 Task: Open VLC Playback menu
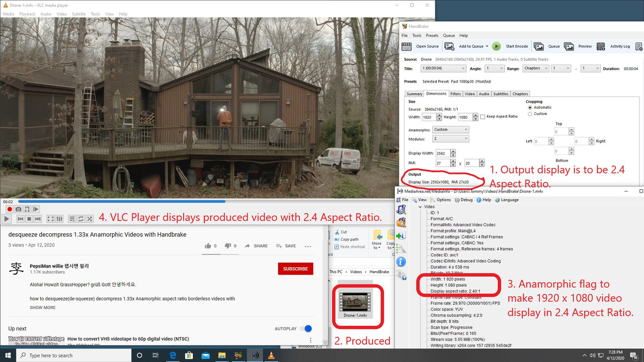coord(27,14)
